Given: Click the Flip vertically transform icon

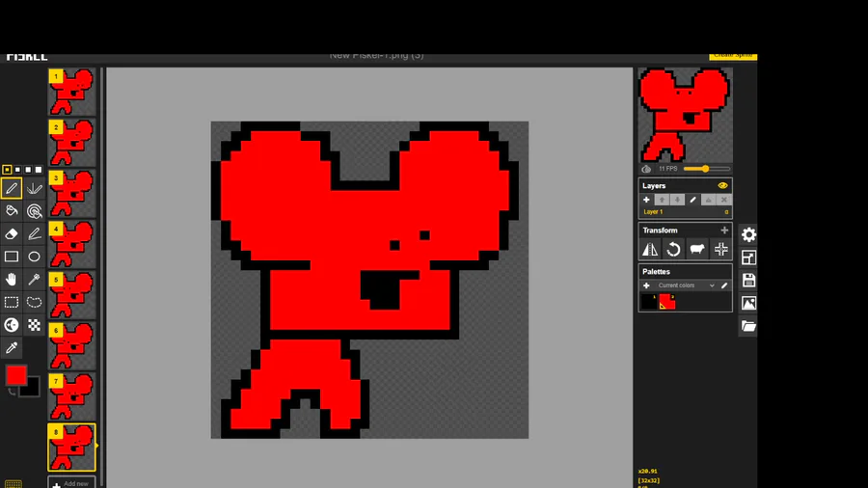Looking at the screenshot, I should coord(650,250).
